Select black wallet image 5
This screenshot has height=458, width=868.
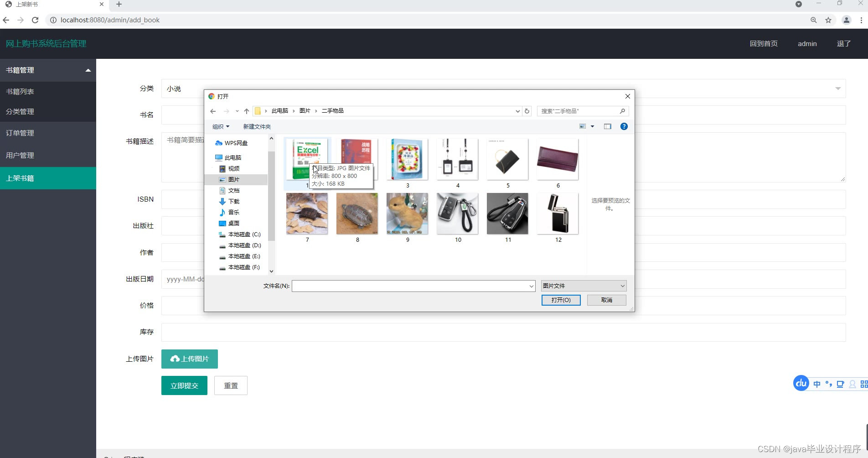507,159
